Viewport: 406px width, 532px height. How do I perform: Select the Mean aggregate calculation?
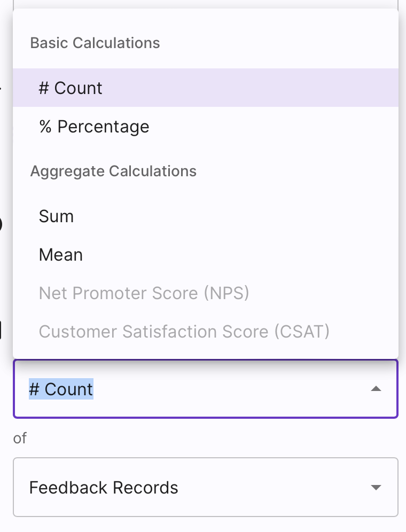tap(205, 255)
